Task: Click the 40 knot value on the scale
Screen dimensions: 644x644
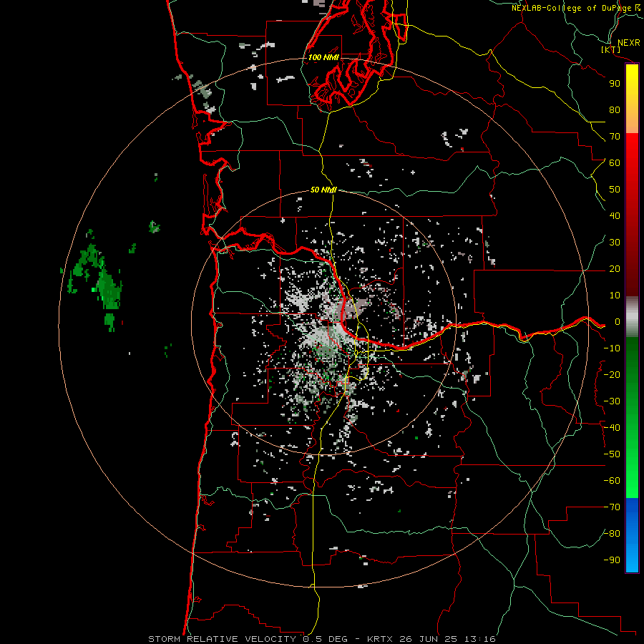Action: click(x=615, y=216)
